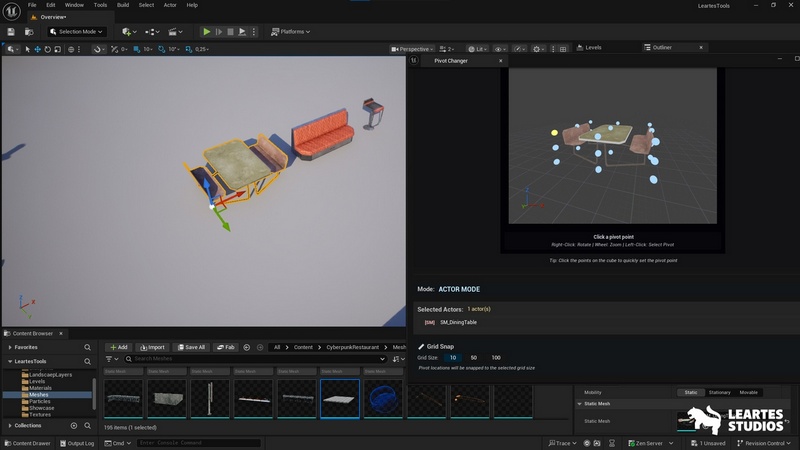This screenshot has height=450, width=800.
Task: Open the Content Drawer
Action: pyautogui.click(x=27, y=443)
